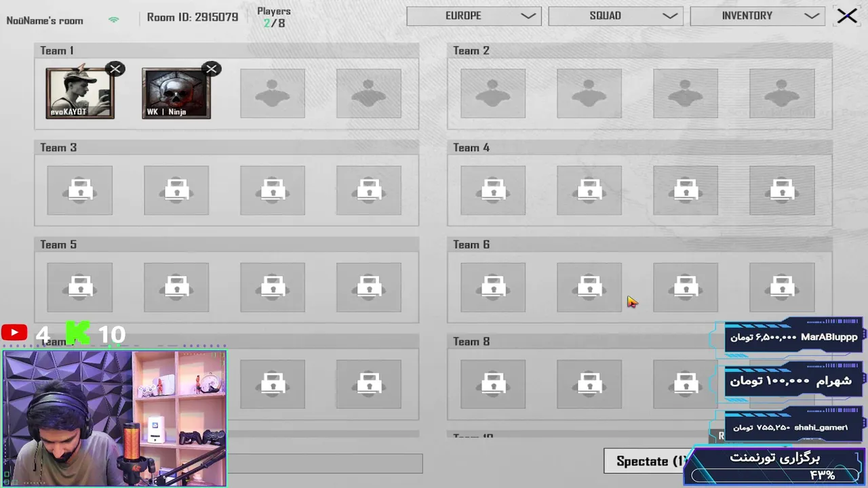This screenshot has width=868, height=488.
Task: Join the first empty slot in Team 2
Action: (x=493, y=94)
